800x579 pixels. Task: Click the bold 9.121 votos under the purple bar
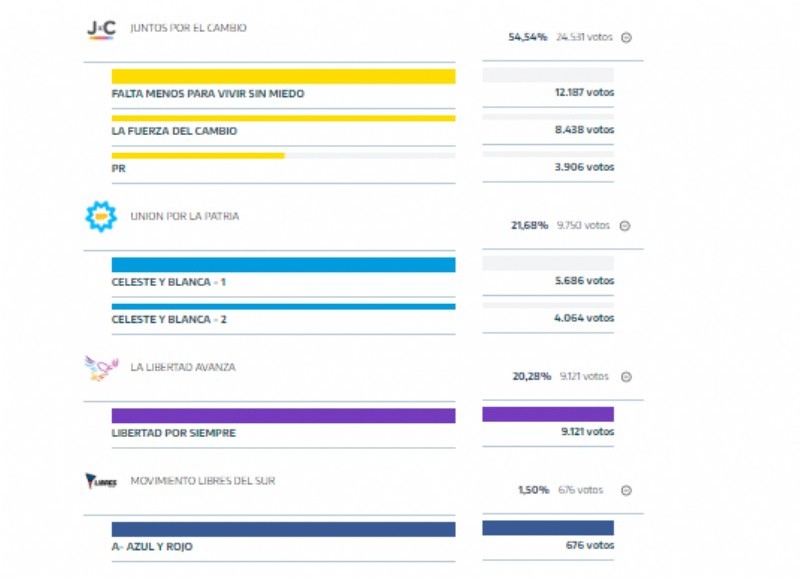point(588,432)
